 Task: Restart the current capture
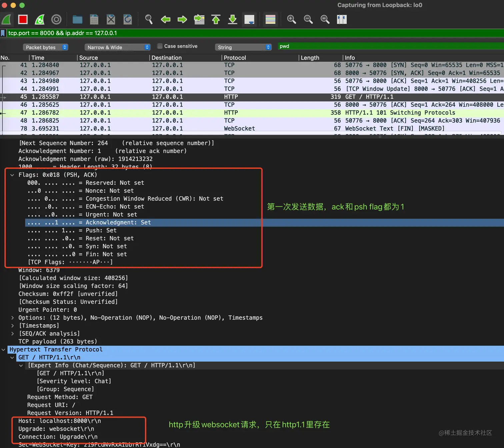(40, 19)
